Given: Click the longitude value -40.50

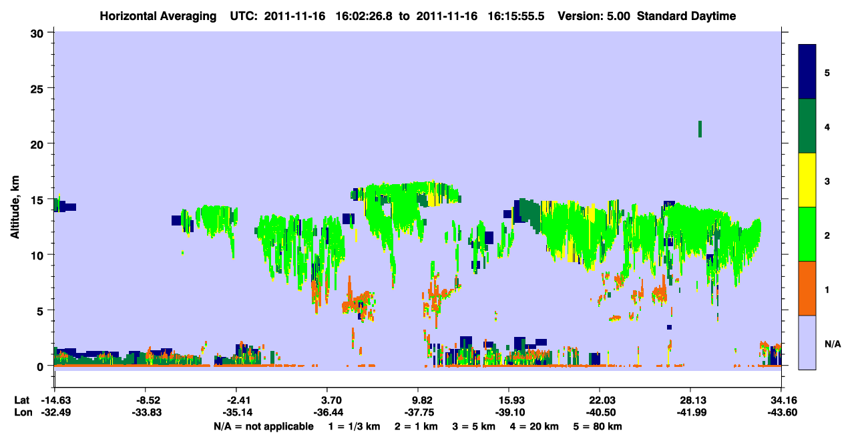Looking at the screenshot, I should [600, 413].
